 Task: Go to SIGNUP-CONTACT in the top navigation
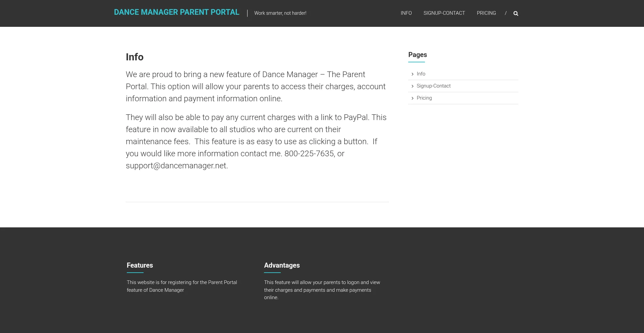click(x=444, y=13)
